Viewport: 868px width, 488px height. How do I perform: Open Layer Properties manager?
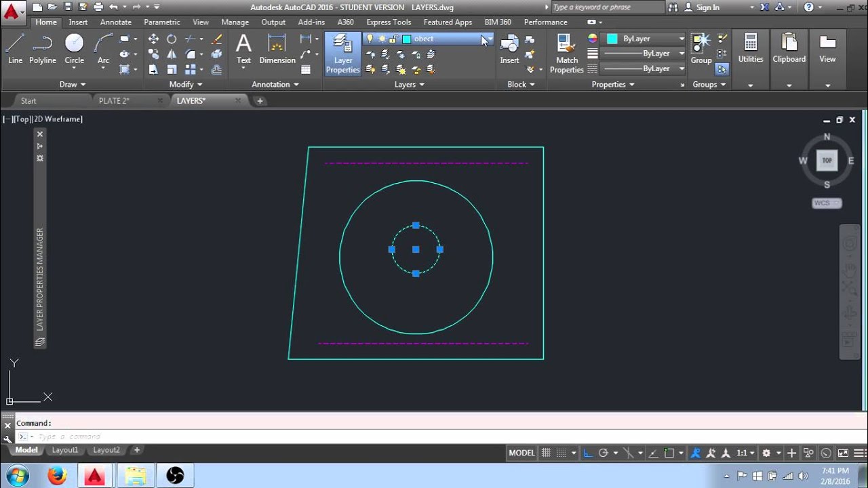343,54
